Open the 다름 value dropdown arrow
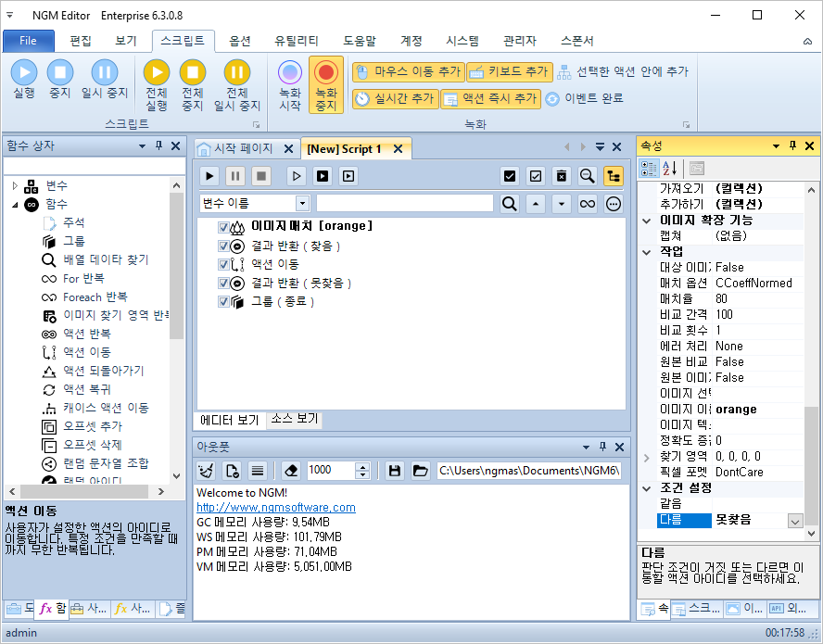 pos(795,521)
